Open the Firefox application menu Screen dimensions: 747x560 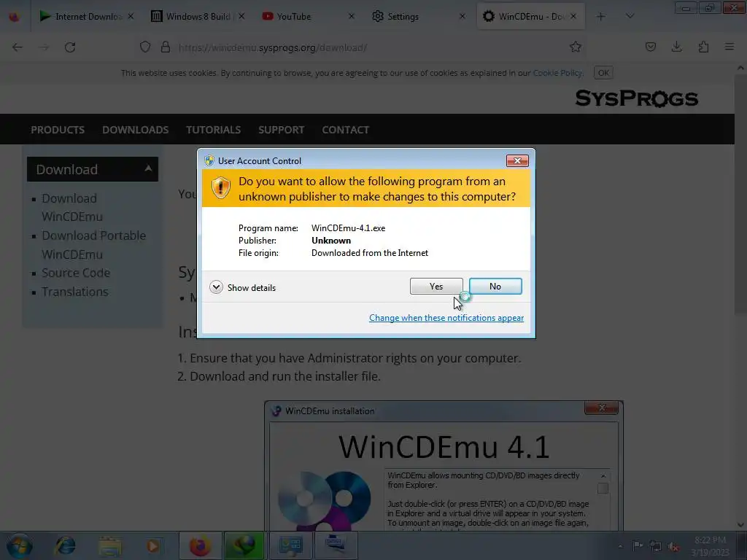point(729,47)
